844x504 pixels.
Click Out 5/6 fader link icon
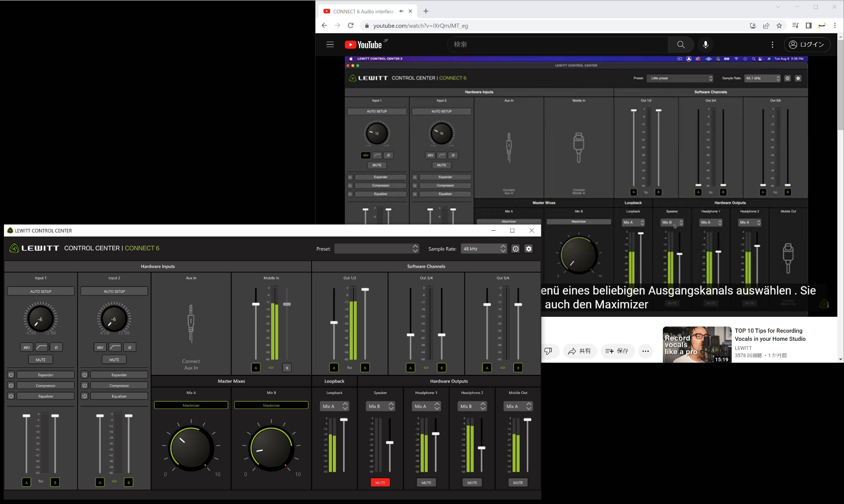point(503,368)
